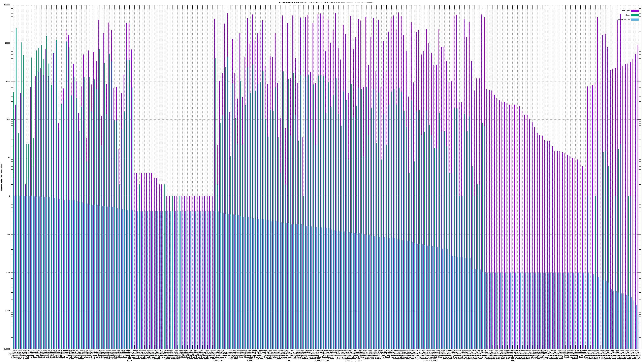Viewport: 644px width, 362px height.
Task: Click the RBL Statistics chart title
Action: pyautogui.click(x=325, y=2)
